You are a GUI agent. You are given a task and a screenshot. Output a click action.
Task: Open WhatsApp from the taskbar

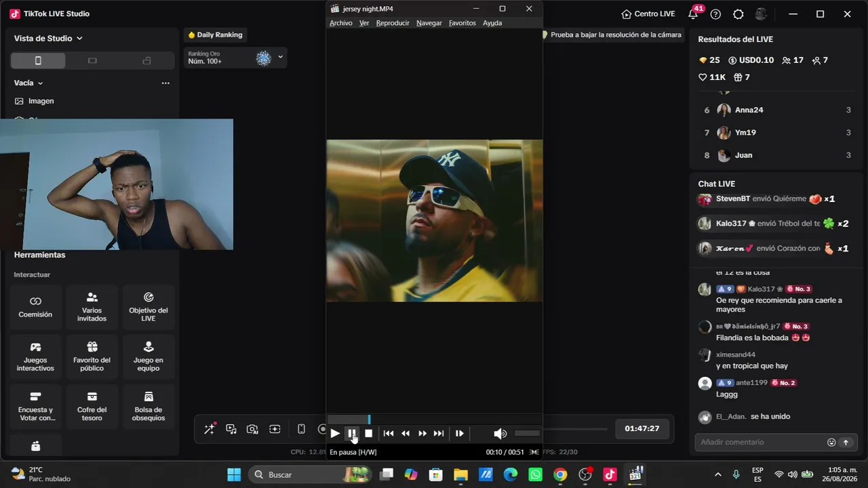click(535, 474)
